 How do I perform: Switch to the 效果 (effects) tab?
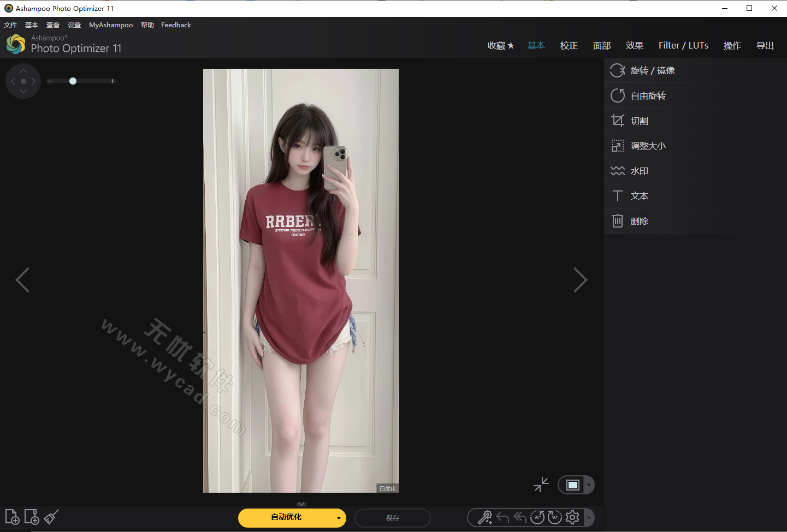coord(634,45)
